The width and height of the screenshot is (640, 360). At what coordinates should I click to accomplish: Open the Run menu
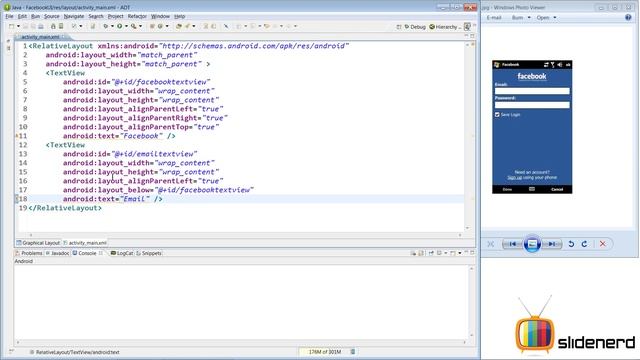coord(36,16)
